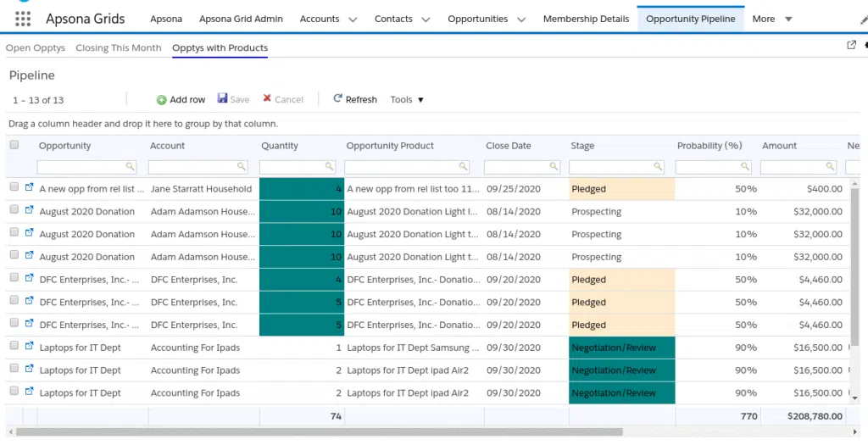Switch to Closing This Month subtab
The height and width of the screenshot is (445, 868).
click(119, 48)
